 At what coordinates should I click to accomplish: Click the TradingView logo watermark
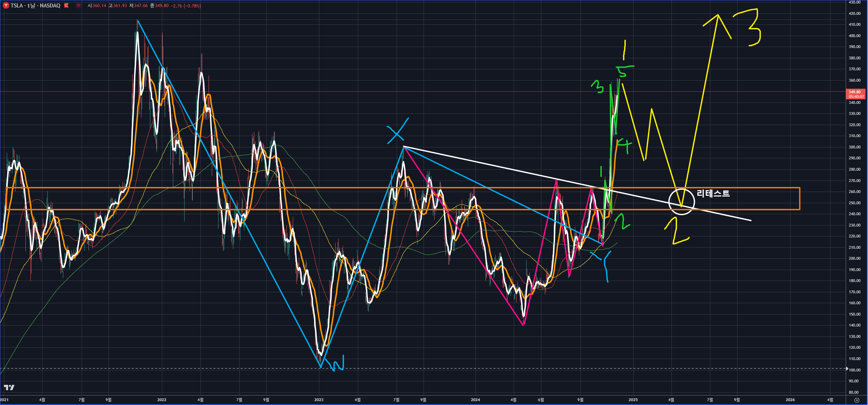point(9,388)
